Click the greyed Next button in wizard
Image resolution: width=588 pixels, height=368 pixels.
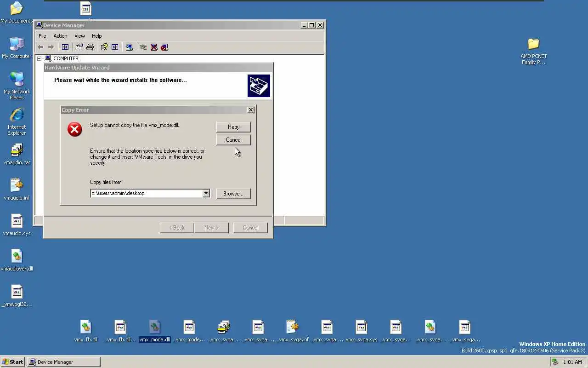211,228
